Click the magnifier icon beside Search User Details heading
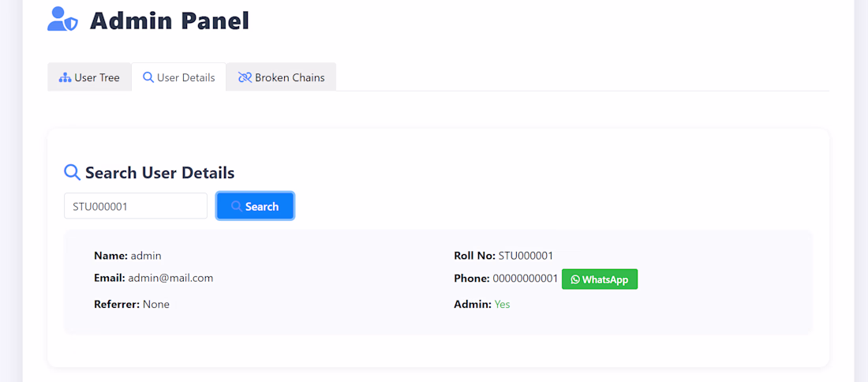This screenshot has height=382, width=868. point(73,172)
